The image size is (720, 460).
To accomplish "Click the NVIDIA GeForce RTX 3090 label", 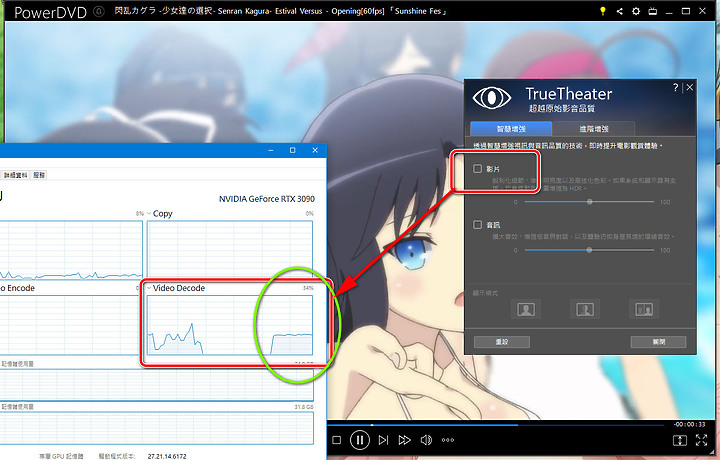I will click(267, 199).
